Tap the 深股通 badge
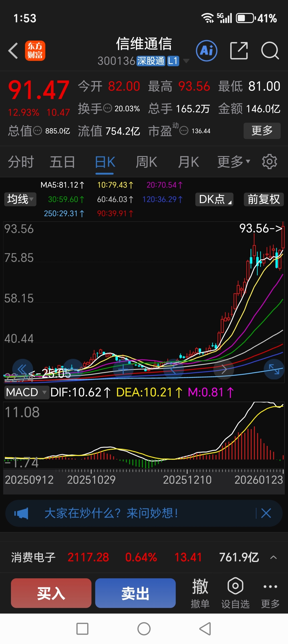The image size is (288, 644). (x=151, y=61)
